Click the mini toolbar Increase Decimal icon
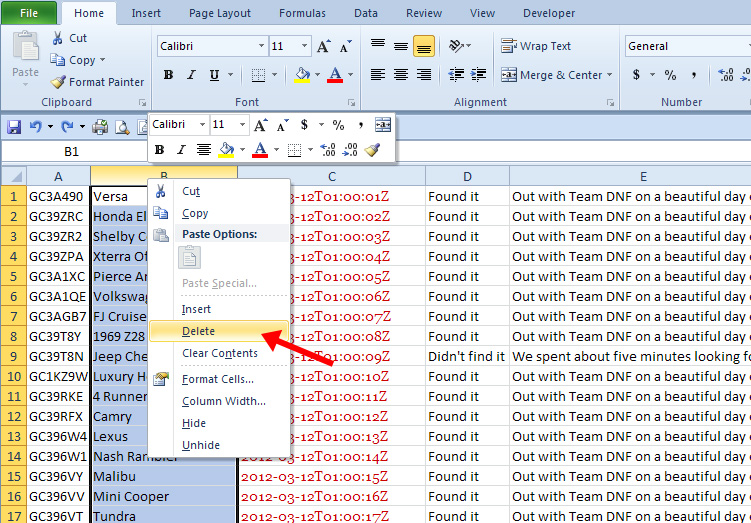Image resolution: width=751 pixels, height=523 pixels. click(x=328, y=150)
